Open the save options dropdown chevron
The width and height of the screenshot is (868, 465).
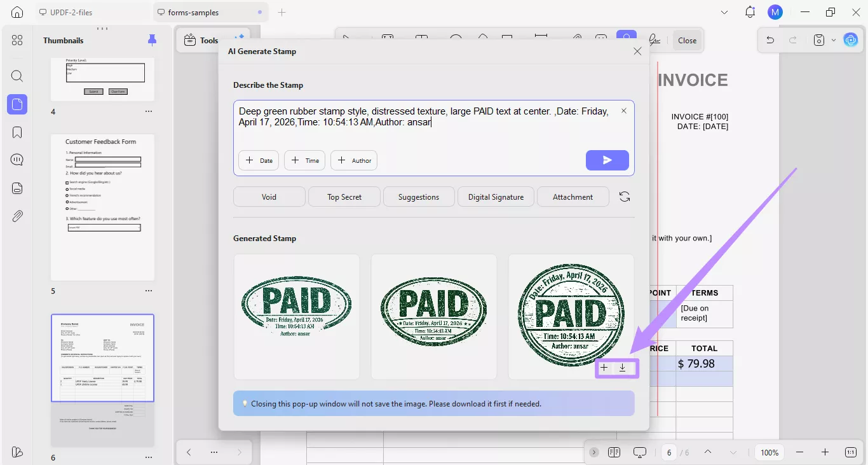pyautogui.click(x=833, y=39)
